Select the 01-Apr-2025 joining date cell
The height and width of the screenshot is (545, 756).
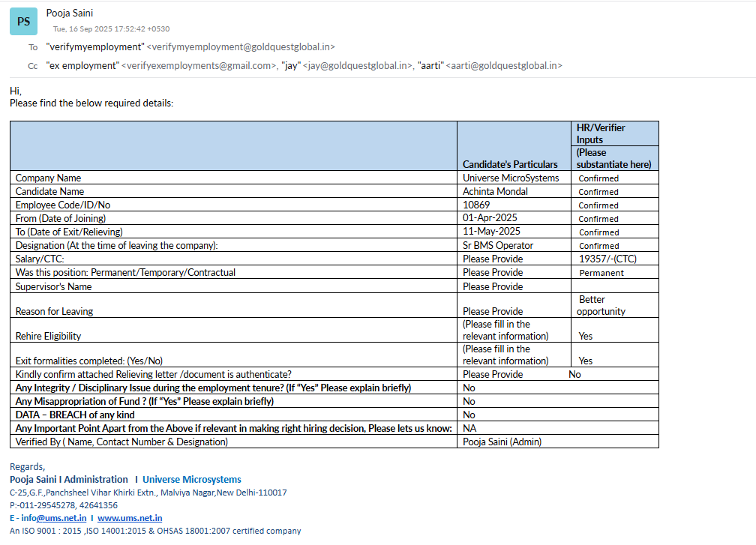coord(491,218)
